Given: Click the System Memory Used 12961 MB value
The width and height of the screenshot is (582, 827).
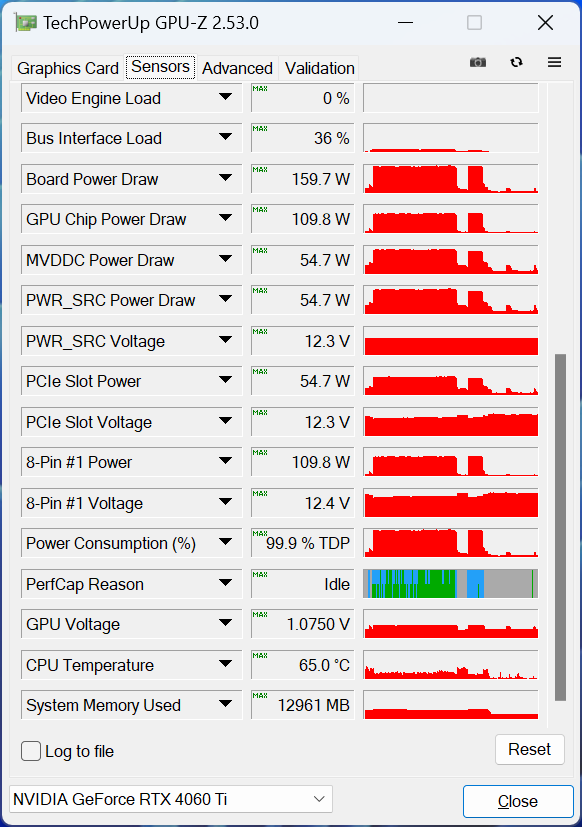Looking at the screenshot, I should [302, 705].
